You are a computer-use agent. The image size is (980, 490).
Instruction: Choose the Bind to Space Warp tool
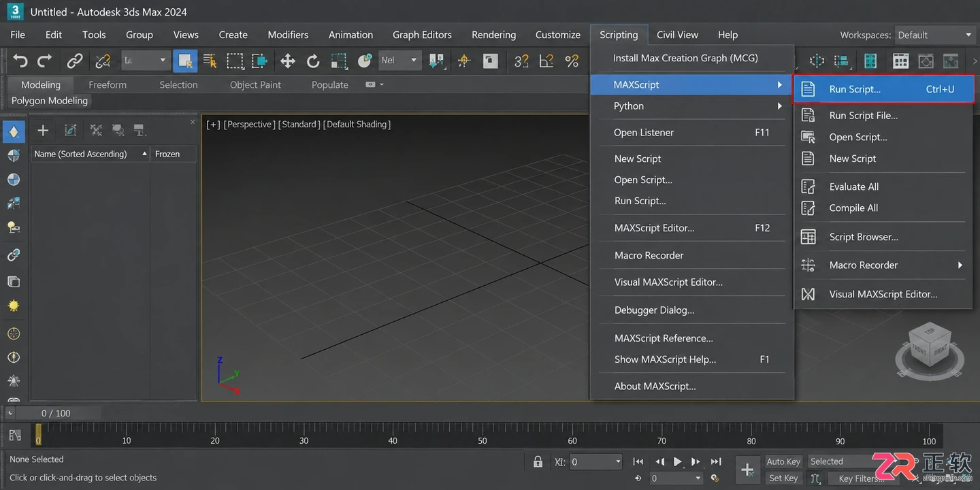[103, 61]
